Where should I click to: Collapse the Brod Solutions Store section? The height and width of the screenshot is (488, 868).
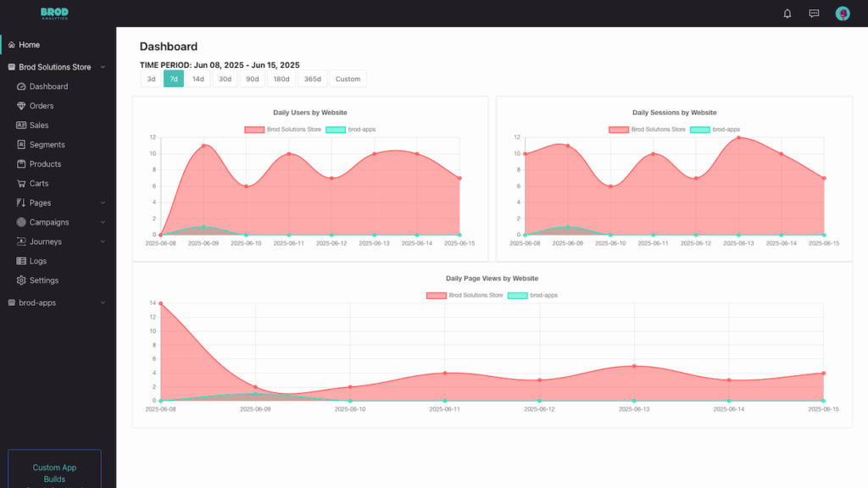104,66
